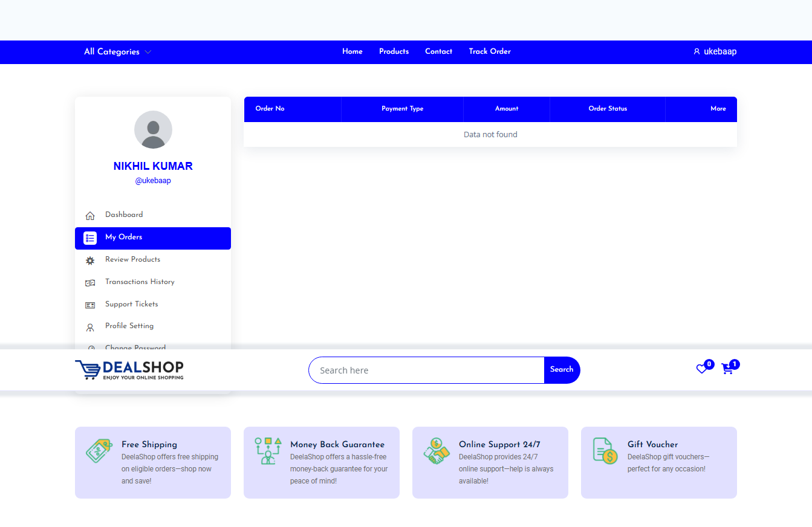Image resolution: width=812 pixels, height=527 pixels.
Task: Click the Support Tickets icon
Action: 90,305
